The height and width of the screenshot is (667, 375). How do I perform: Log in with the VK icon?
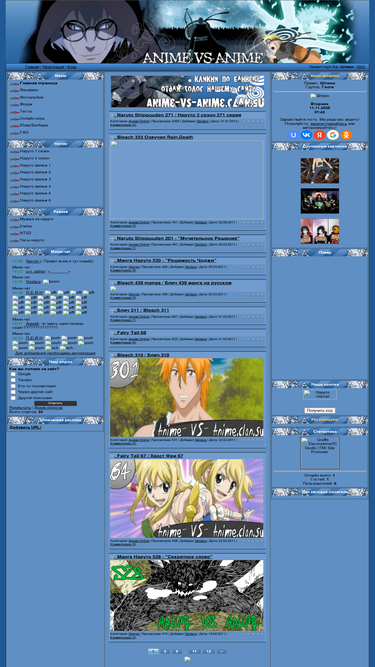click(306, 135)
